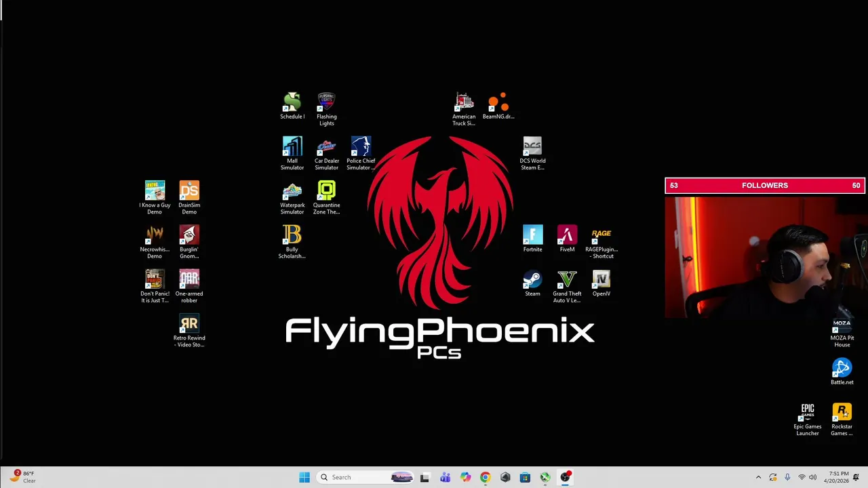Open the Schedule I desktop shortcut
Image resolution: width=868 pixels, height=488 pixels.
pyautogui.click(x=292, y=106)
